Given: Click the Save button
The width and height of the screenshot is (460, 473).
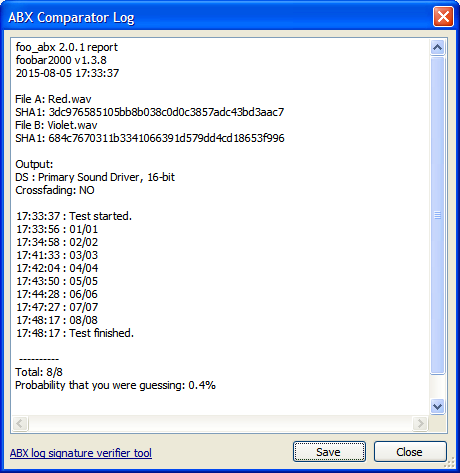Looking at the screenshot, I should tap(329, 452).
